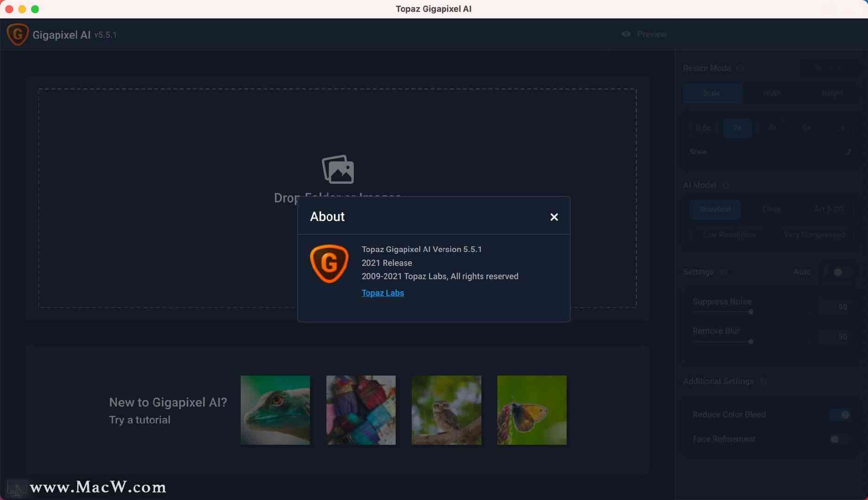Screen dimensions: 868x500
Task: Choose the 2x scale option
Action: (737, 128)
